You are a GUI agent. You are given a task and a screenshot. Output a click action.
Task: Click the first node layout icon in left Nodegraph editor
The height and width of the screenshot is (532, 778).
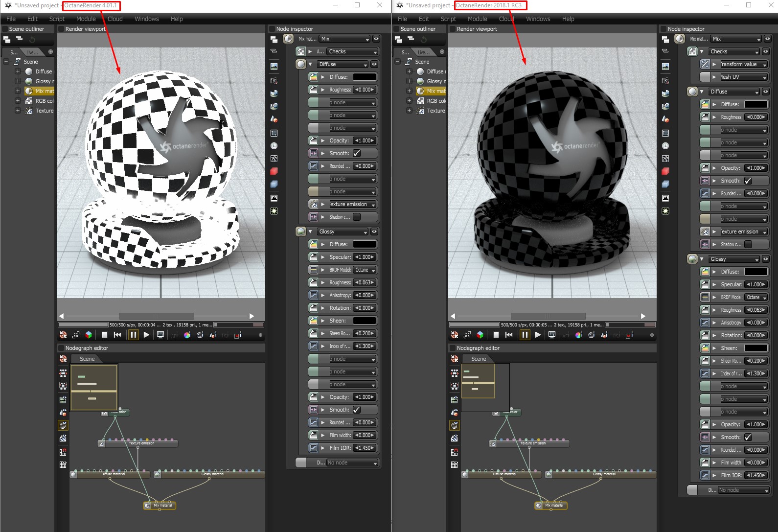(63, 373)
